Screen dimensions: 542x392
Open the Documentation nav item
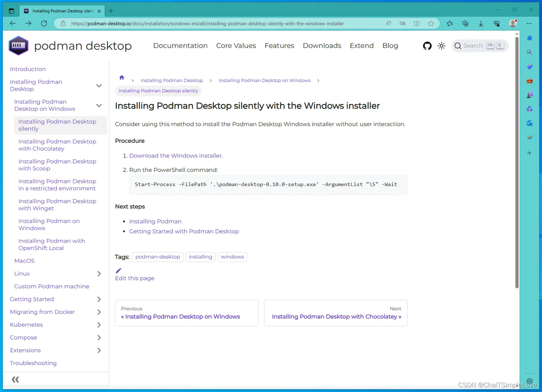tap(180, 46)
